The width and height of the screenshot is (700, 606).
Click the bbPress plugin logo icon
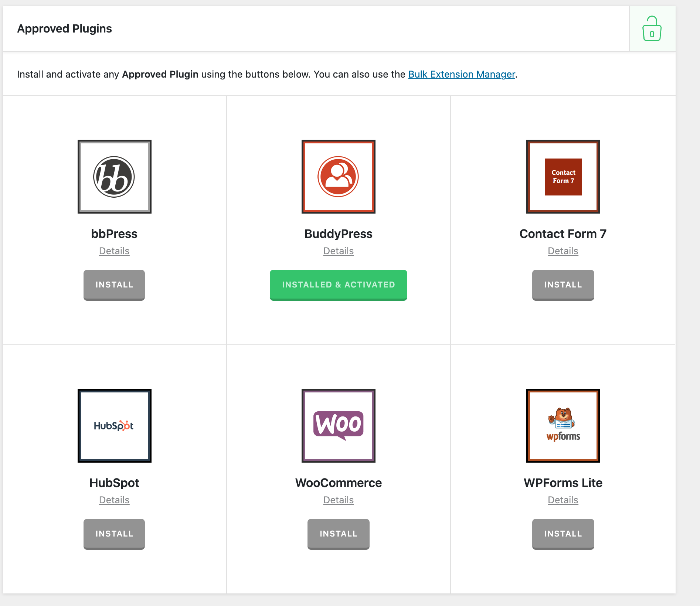(x=114, y=177)
